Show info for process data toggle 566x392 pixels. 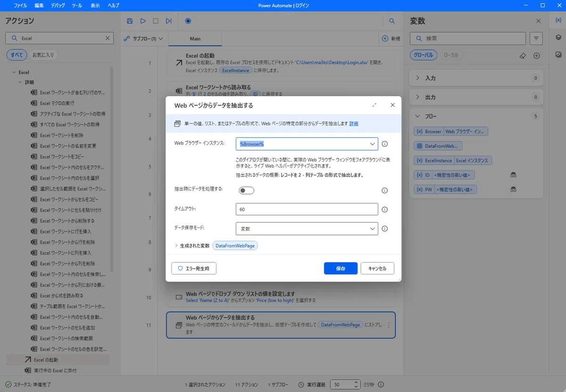point(384,191)
